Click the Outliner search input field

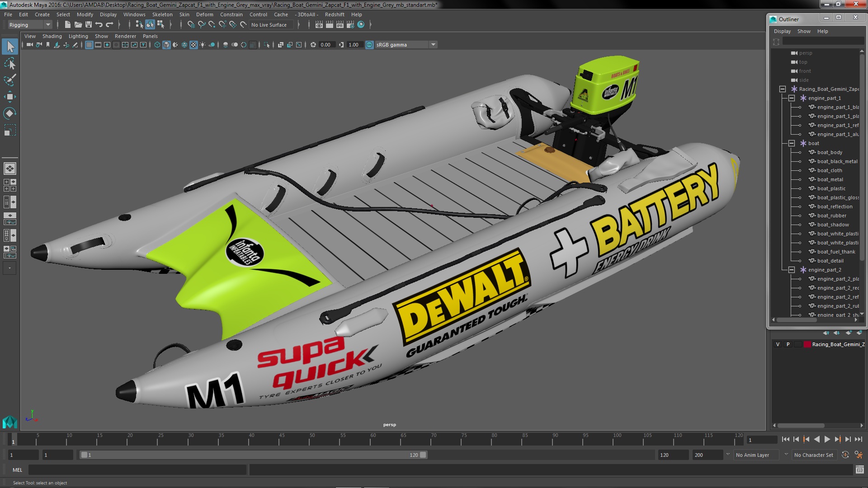[823, 42]
